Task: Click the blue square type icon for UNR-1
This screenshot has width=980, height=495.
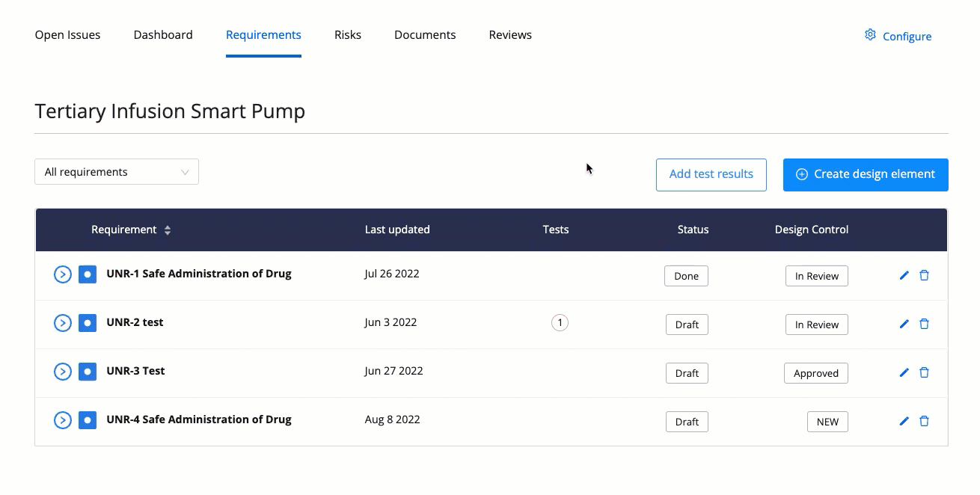Action: point(88,274)
